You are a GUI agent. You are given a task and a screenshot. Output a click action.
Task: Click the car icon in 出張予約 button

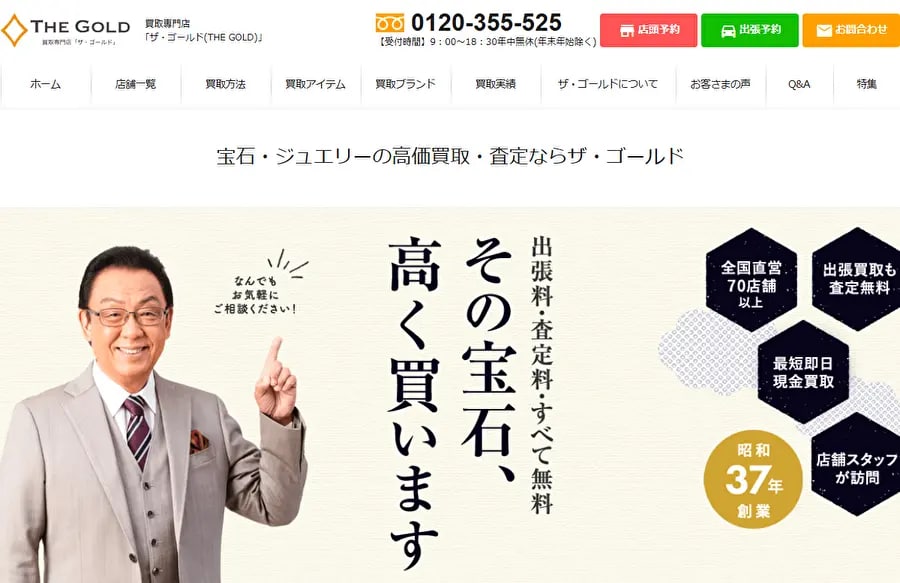[x=728, y=30]
